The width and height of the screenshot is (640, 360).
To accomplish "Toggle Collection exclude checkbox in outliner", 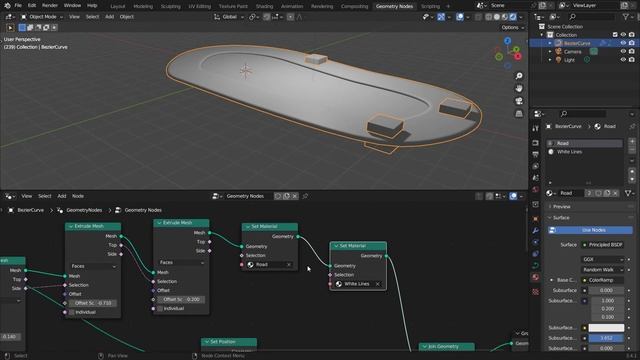I will pyautogui.click(x=615, y=35).
